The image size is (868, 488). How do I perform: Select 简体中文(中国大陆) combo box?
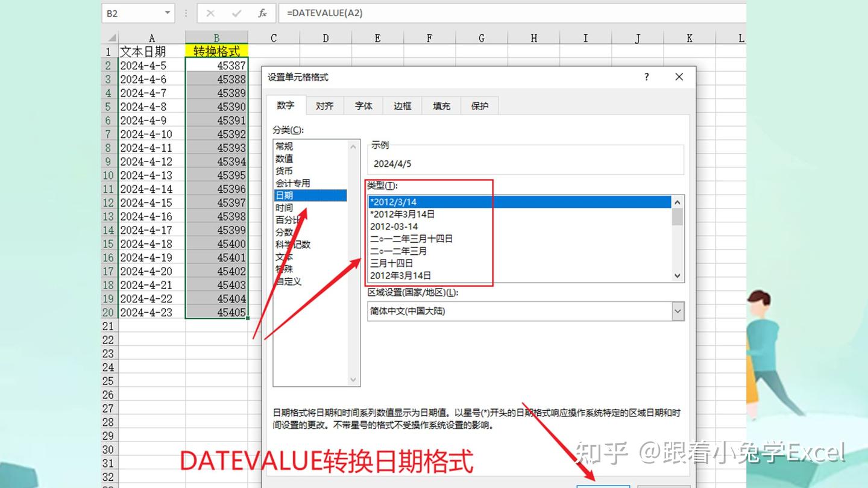(x=526, y=311)
